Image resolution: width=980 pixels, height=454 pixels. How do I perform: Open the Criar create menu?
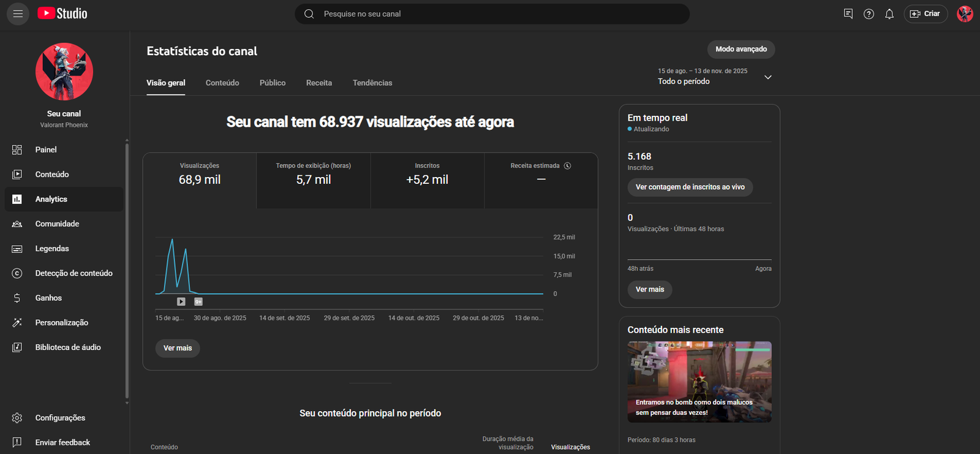[x=925, y=13]
